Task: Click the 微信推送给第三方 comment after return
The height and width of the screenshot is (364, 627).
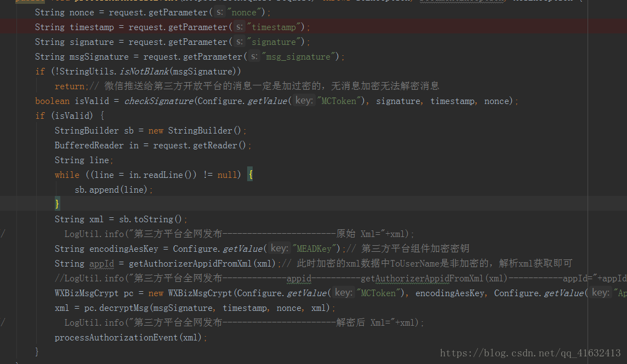Action: pos(265,86)
